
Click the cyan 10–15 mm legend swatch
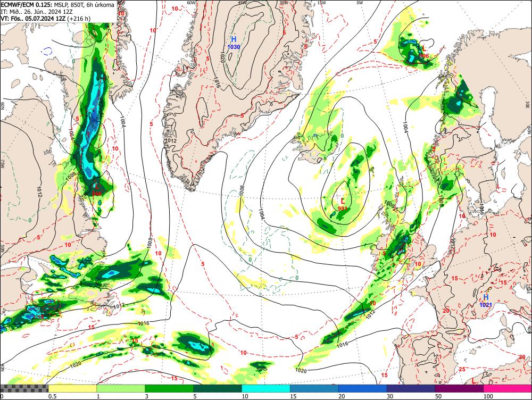pyautogui.click(x=266, y=388)
